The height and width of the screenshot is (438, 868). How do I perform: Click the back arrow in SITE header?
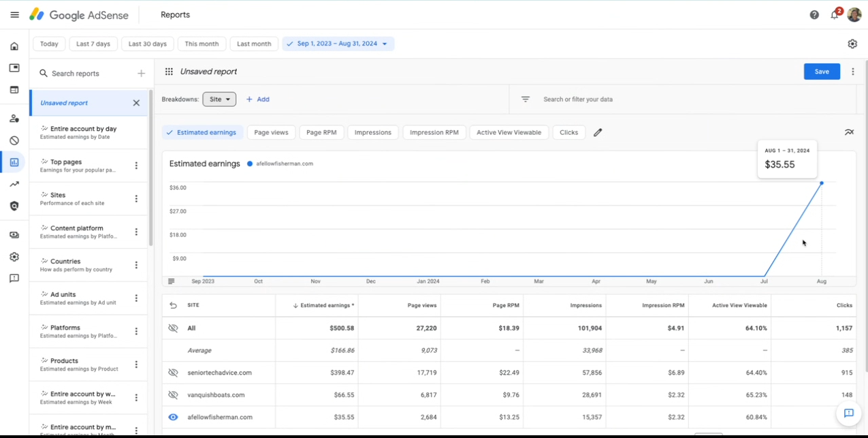(x=173, y=306)
